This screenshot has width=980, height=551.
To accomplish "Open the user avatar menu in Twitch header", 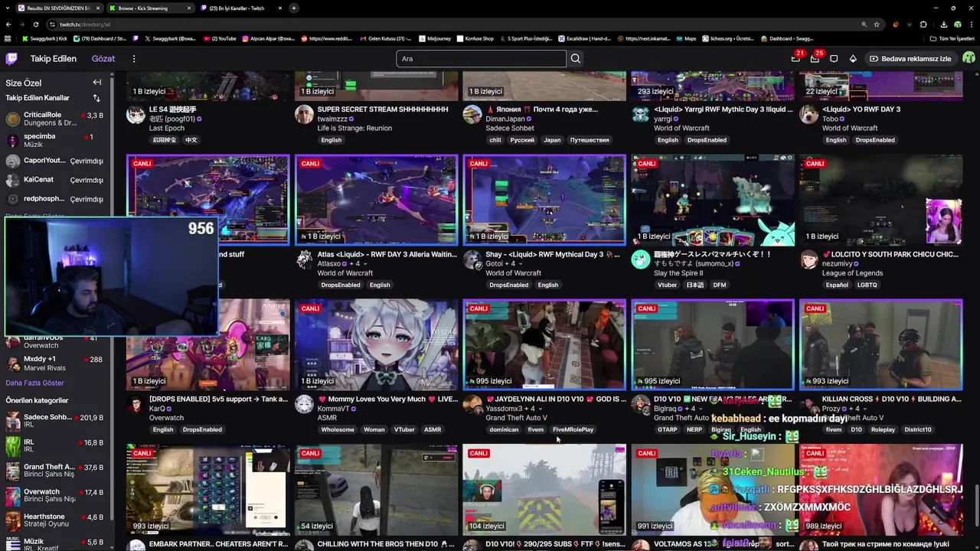I will 969,59.
